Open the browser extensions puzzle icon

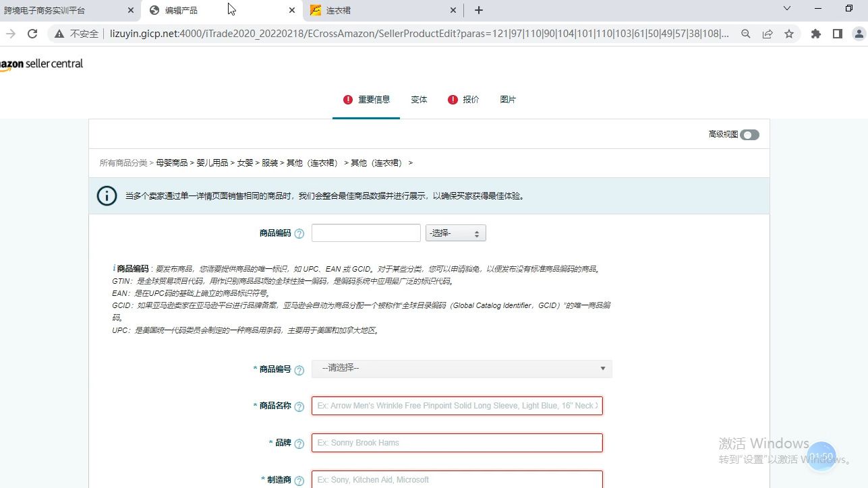[816, 34]
